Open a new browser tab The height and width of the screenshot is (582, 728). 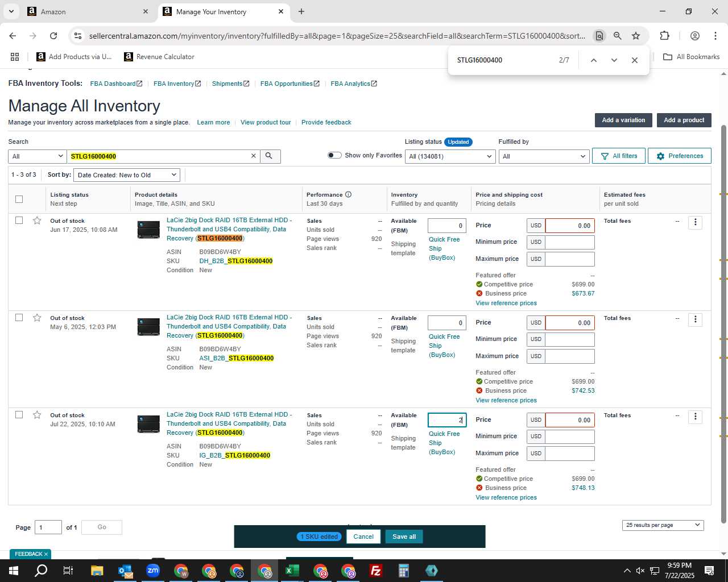301,11
